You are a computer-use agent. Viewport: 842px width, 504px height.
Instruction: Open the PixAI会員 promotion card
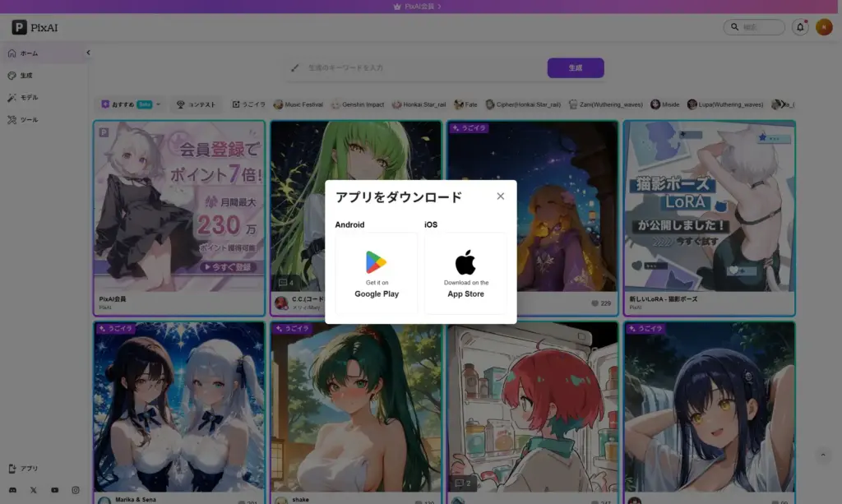click(x=178, y=218)
